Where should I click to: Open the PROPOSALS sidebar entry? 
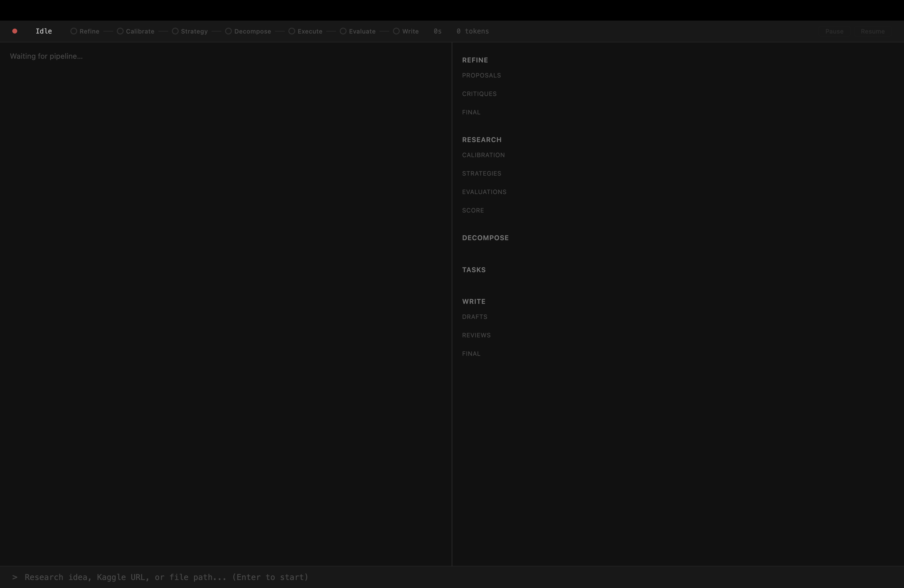(x=481, y=75)
